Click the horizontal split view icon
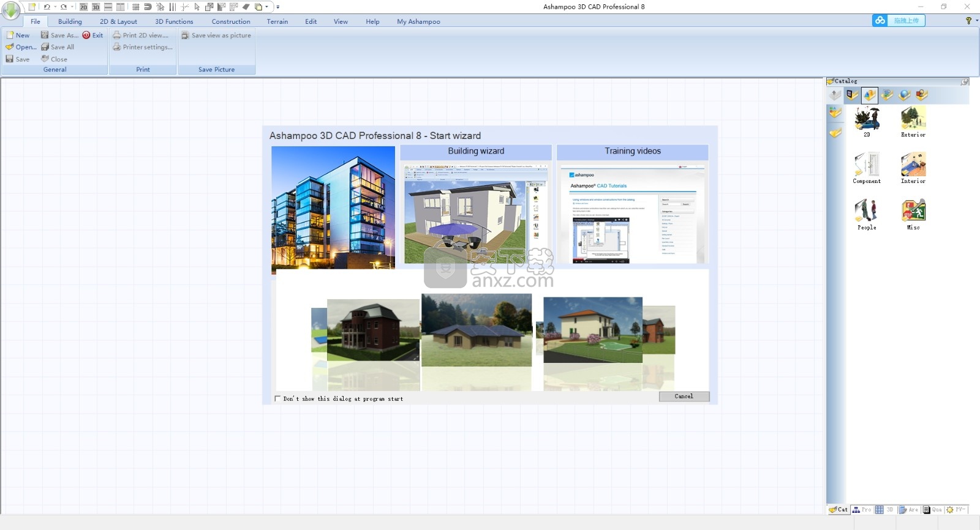The height and width of the screenshot is (530, 980). tap(108, 7)
